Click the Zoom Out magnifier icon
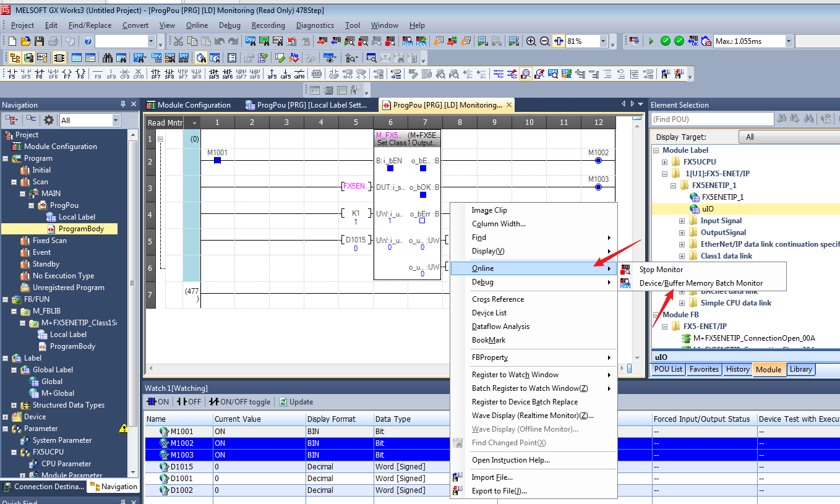 (x=544, y=41)
